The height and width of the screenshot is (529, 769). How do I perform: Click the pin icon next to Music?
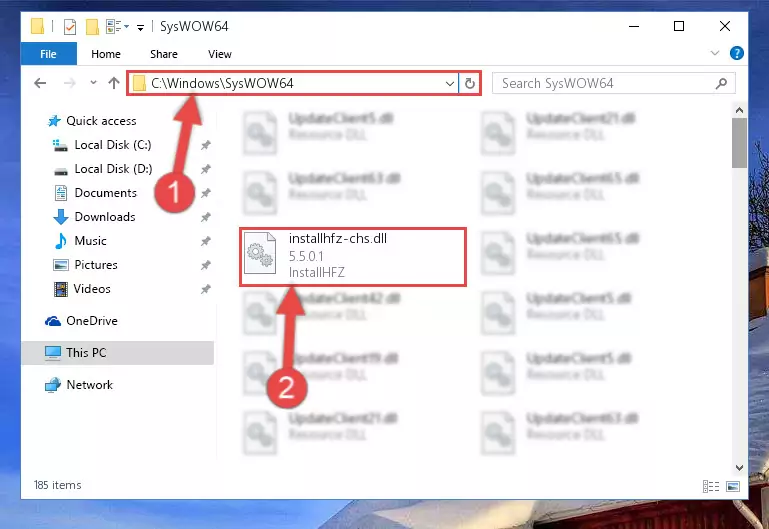(x=205, y=241)
